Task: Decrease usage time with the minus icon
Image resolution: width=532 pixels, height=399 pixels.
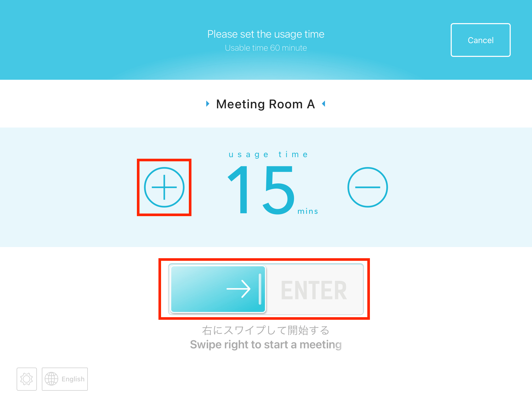Action: 368,187
